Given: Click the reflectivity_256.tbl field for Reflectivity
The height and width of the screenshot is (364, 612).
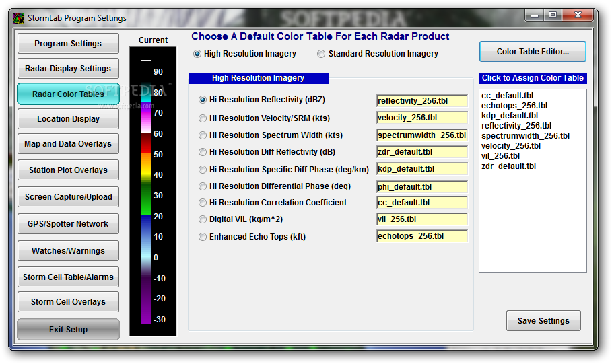Looking at the screenshot, I should tap(422, 101).
